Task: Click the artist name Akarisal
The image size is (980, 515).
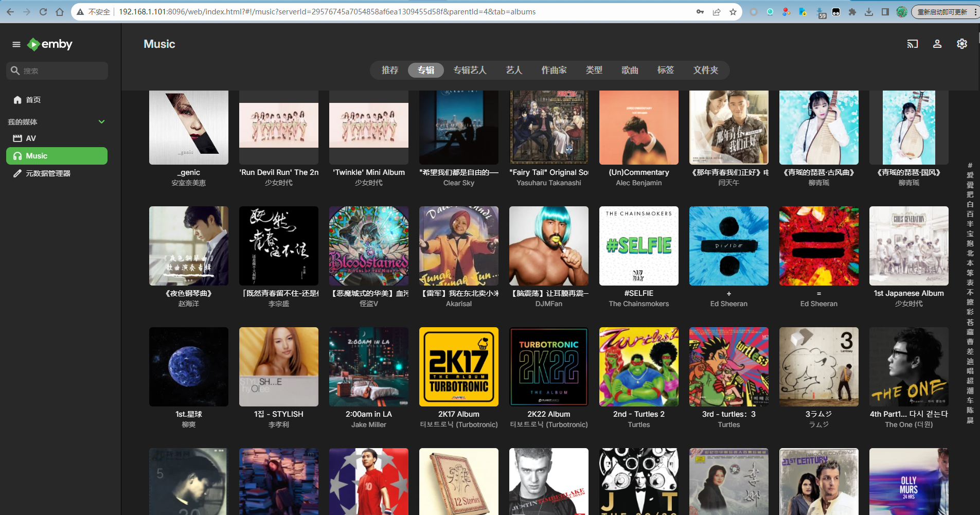Action: [459, 304]
